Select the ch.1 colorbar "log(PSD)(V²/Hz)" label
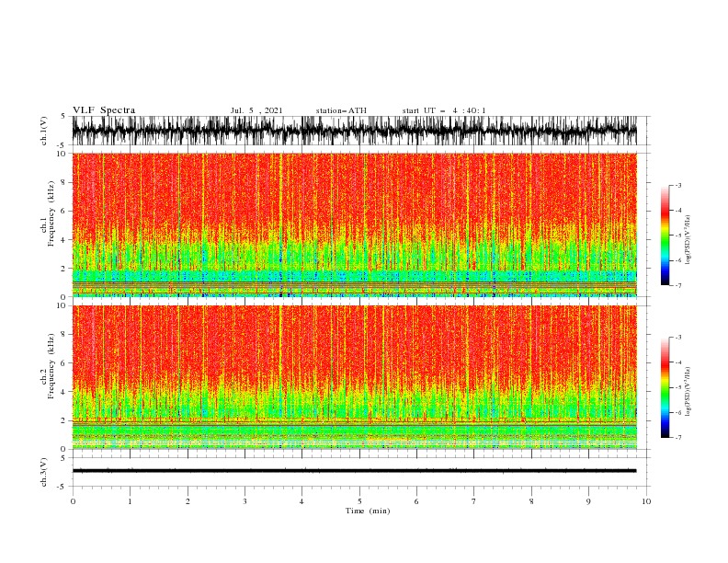The height and width of the screenshot is (563, 728). (x=688, y=240)
